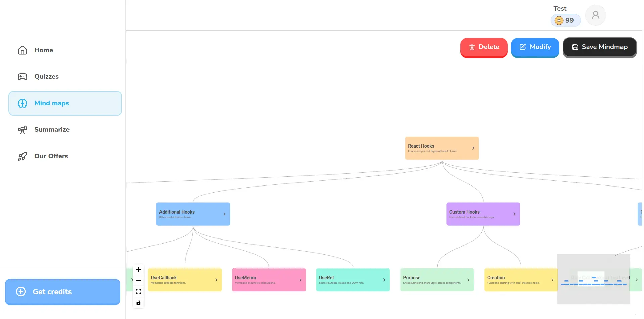Click the Our Offers rocket icon

point(22,156)
